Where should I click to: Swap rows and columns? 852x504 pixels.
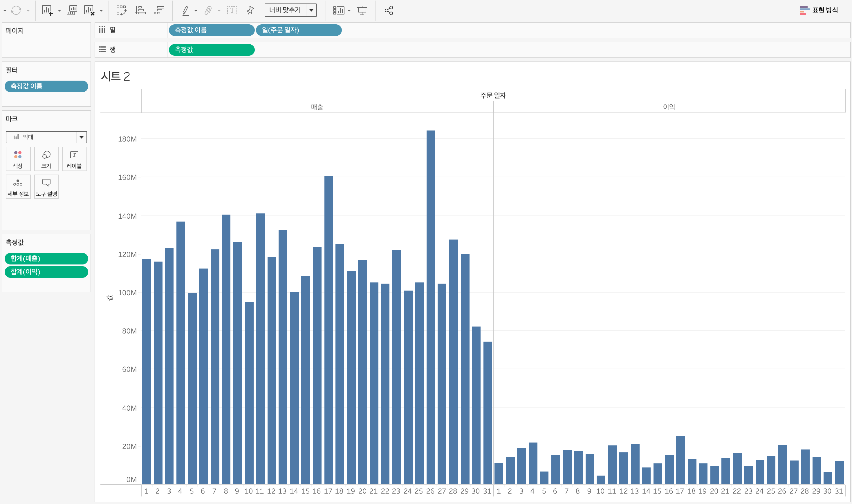point(121,10)
